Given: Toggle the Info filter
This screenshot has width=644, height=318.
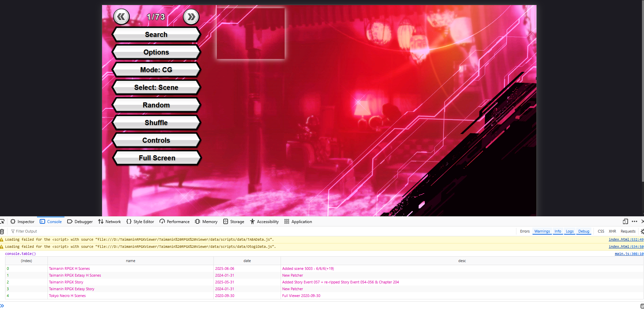Looking at the screenshot, I should click(557, 231).
